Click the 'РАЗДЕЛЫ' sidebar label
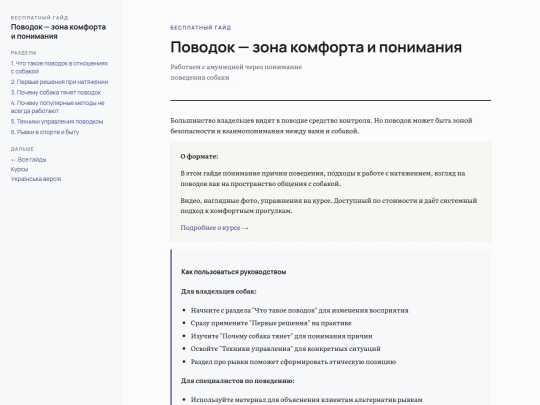Viewport: 540px width, 405px height. (x=23, y=53)
